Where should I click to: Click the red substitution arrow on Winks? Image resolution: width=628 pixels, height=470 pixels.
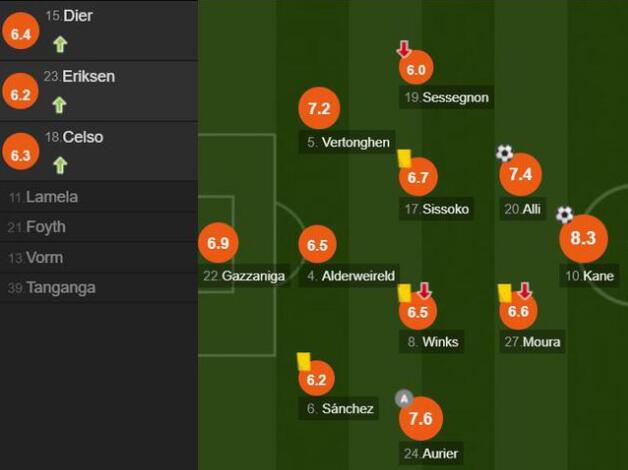[x=424, y=291]
